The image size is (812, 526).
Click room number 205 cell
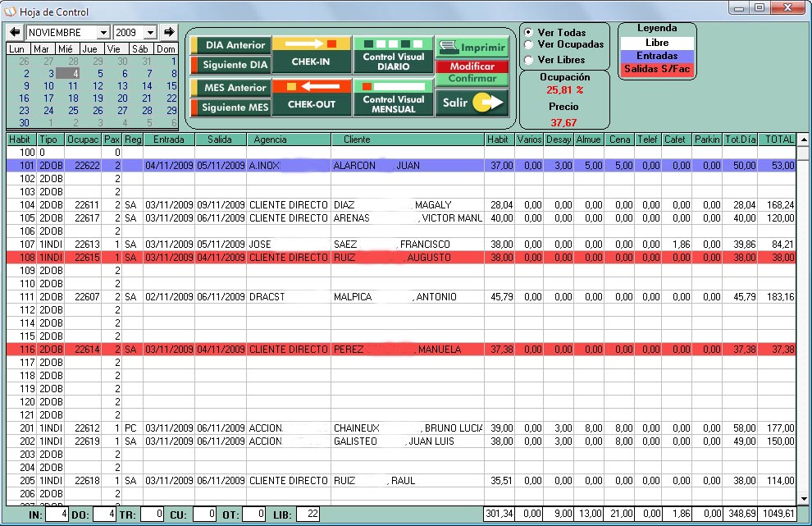click(21, 481)
